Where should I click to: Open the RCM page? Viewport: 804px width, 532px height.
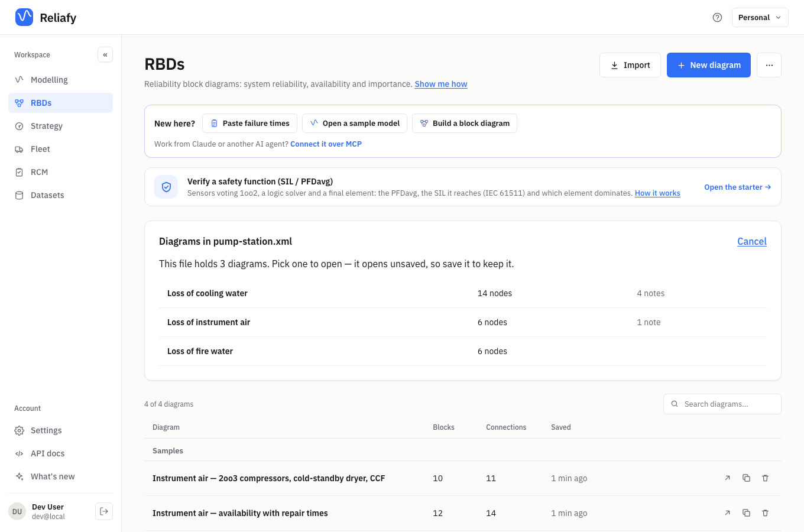click(x=60, y=172)
